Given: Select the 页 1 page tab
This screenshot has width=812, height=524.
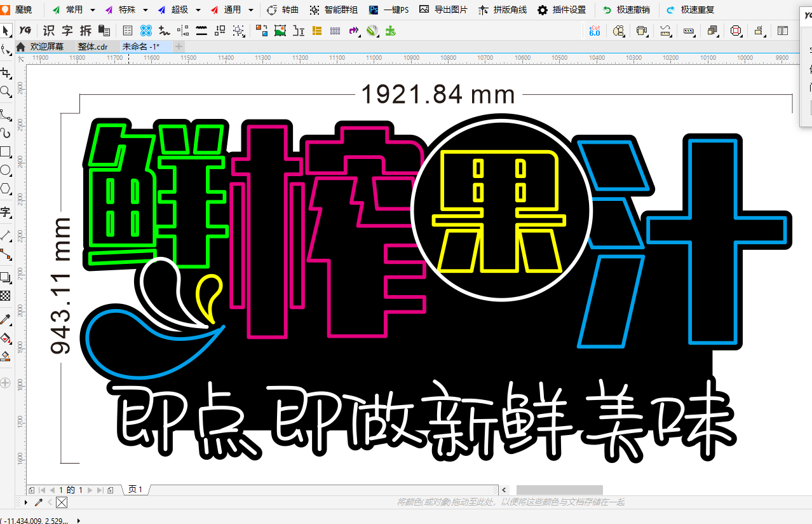Looking at the screenshot, I should click(135, 490).
